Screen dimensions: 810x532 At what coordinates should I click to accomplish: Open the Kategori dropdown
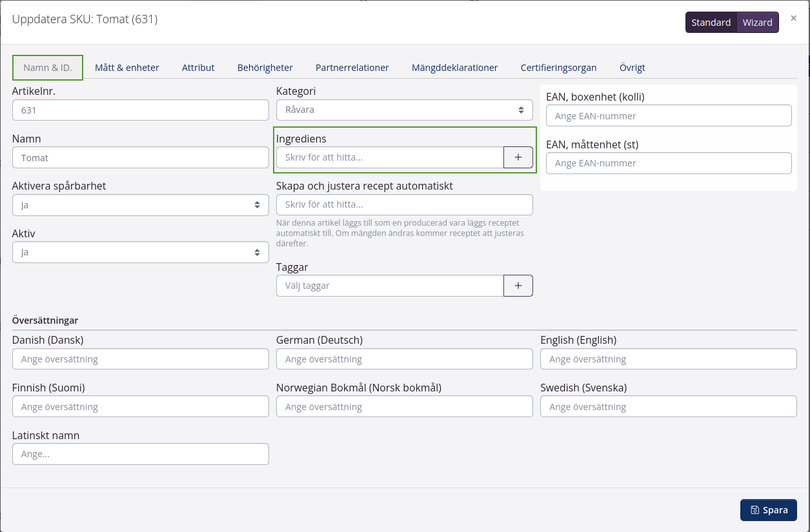(404, 110)
